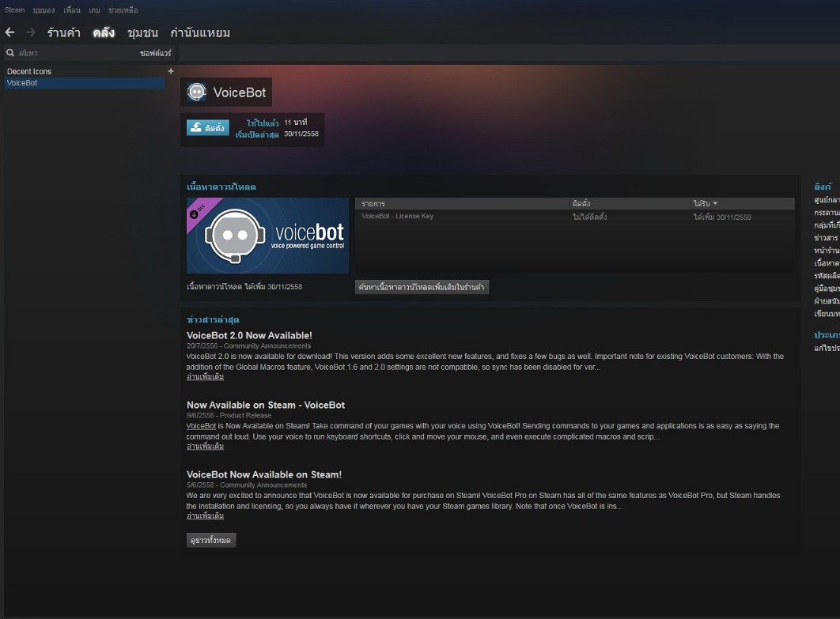Image resolution: width=840 pixels, height=619 pixels.
Task: Read more under Now Available on Steam - VoiceBot
Action: pyautogui.click(x=205, y=447)
